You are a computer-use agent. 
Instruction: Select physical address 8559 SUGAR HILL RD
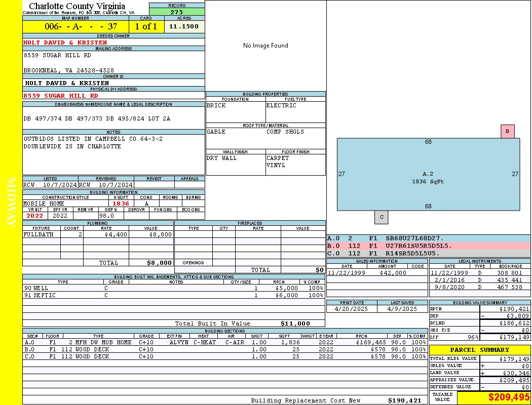coord(61,96)
